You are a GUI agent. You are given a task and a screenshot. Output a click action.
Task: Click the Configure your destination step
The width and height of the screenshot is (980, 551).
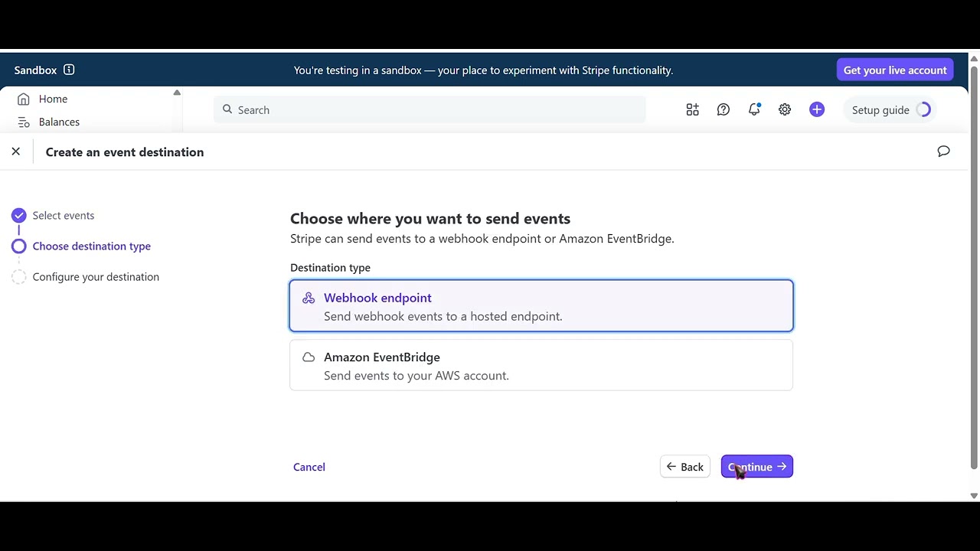coord(86,277)
